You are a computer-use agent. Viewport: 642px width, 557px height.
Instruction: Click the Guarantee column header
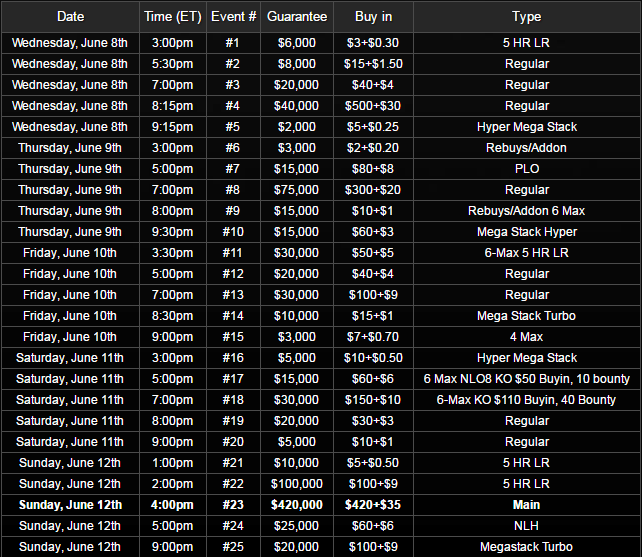[295, 16]
